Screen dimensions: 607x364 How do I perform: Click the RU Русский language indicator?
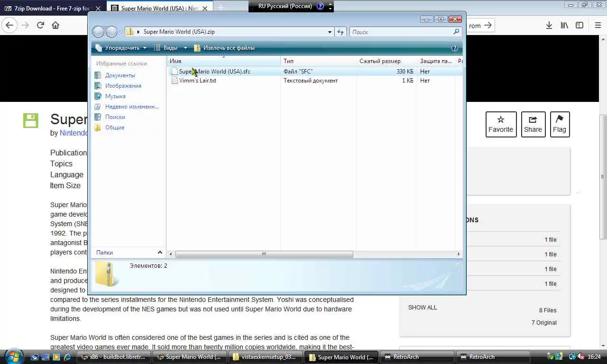coord(285,6)
